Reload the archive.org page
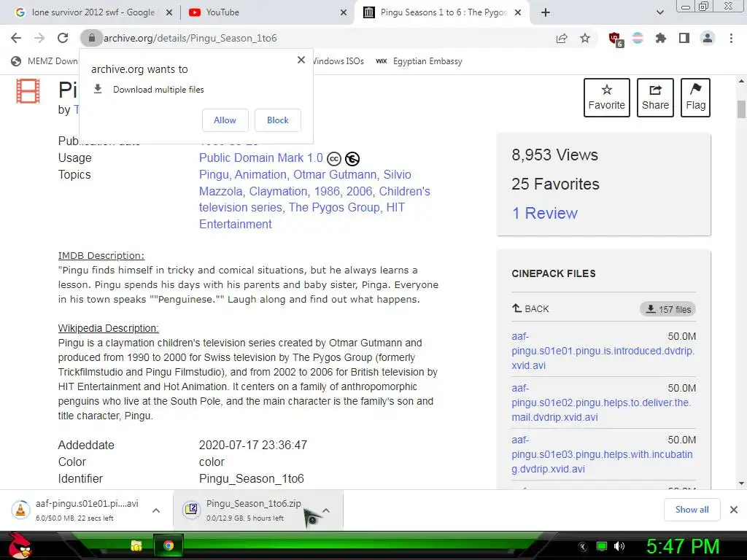 point(63,38)
